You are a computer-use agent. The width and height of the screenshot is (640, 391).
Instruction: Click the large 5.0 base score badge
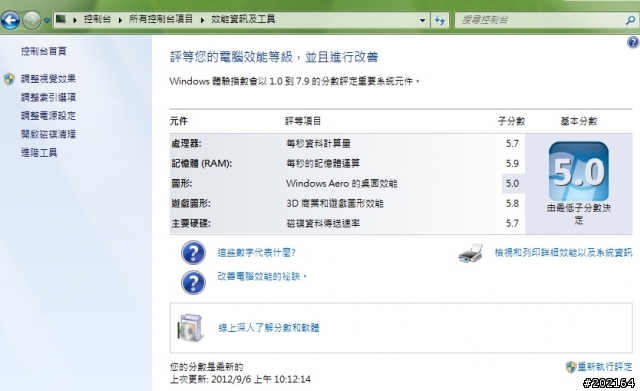(579, 171)
